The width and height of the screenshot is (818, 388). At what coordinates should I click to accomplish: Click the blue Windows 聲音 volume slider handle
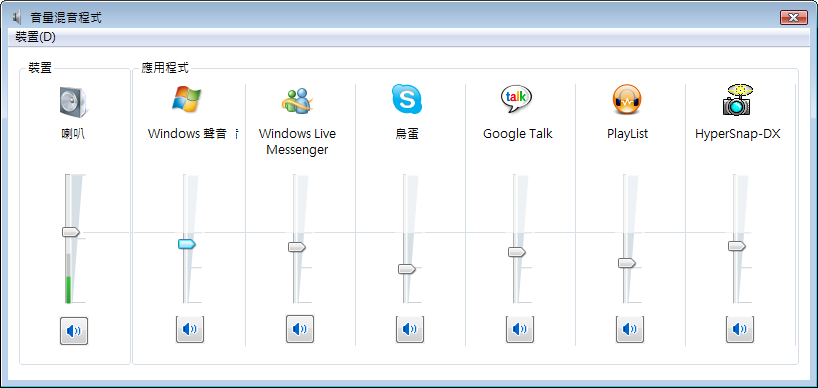187,244
